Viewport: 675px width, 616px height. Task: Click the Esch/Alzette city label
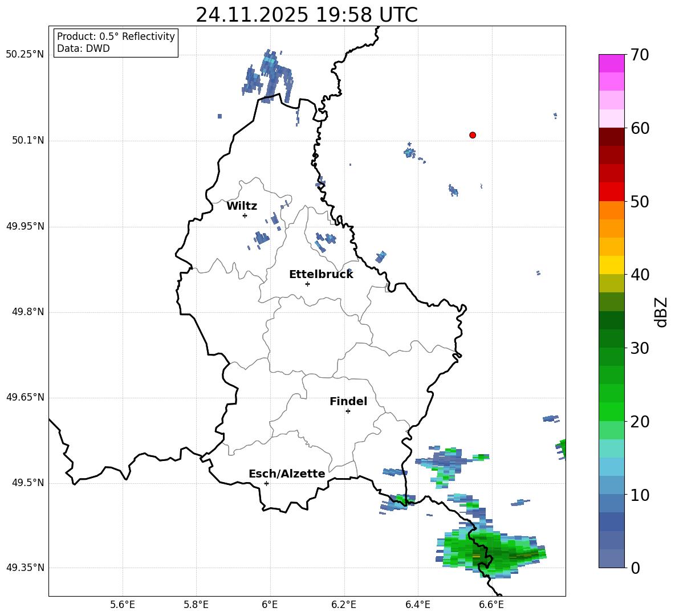tap(287, 474)
